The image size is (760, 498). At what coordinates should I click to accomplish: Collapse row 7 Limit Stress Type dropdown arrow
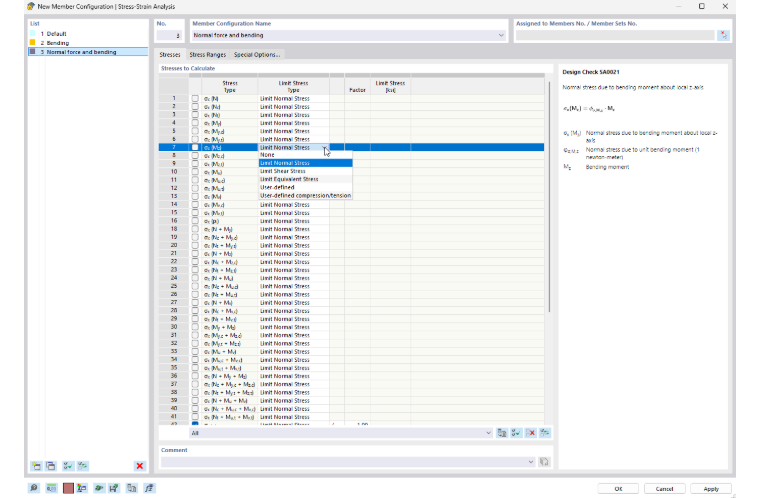click(324, 147)
